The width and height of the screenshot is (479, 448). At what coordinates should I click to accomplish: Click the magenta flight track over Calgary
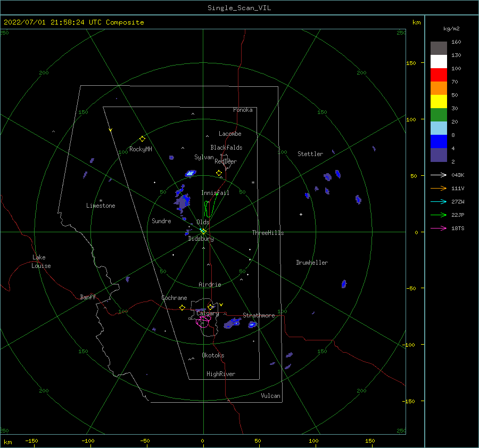[203, 322]
